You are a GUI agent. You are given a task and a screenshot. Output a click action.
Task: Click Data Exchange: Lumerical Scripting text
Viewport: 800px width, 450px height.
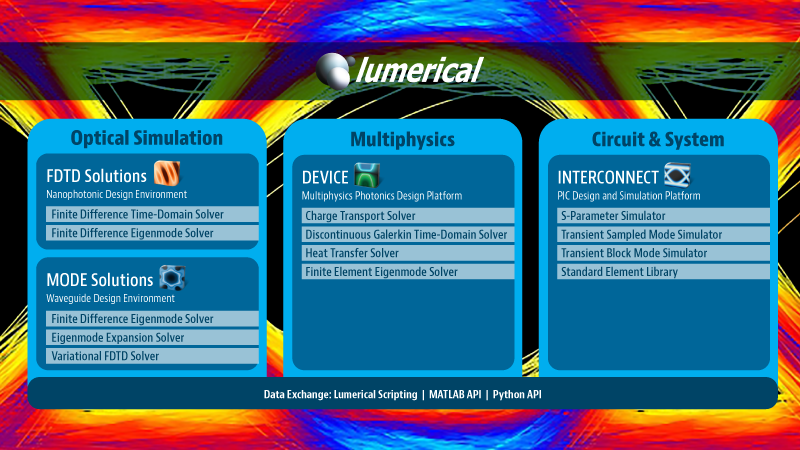(x=340, y=394)
